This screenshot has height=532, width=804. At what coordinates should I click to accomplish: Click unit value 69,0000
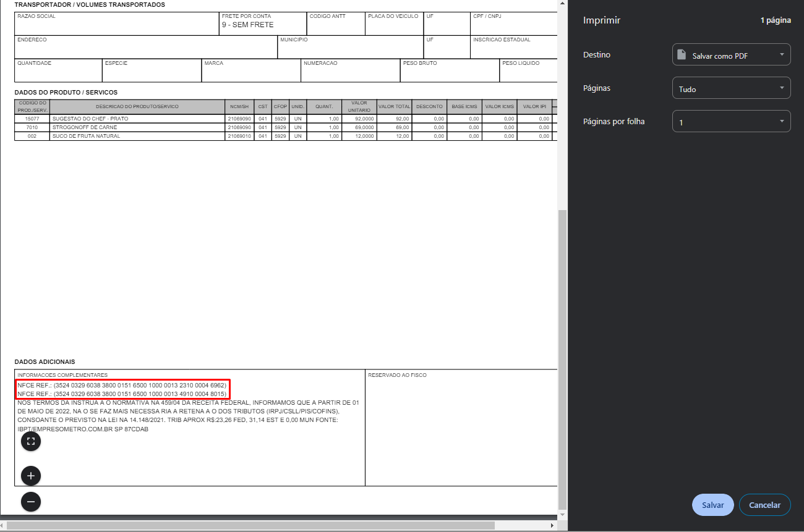click(x=364, y=127)
